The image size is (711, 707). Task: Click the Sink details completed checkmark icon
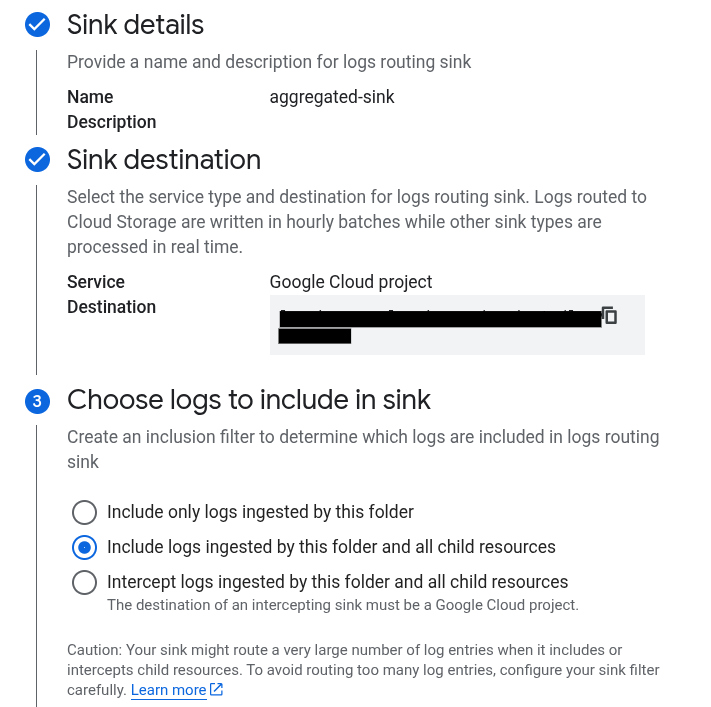tap(38, 24)
